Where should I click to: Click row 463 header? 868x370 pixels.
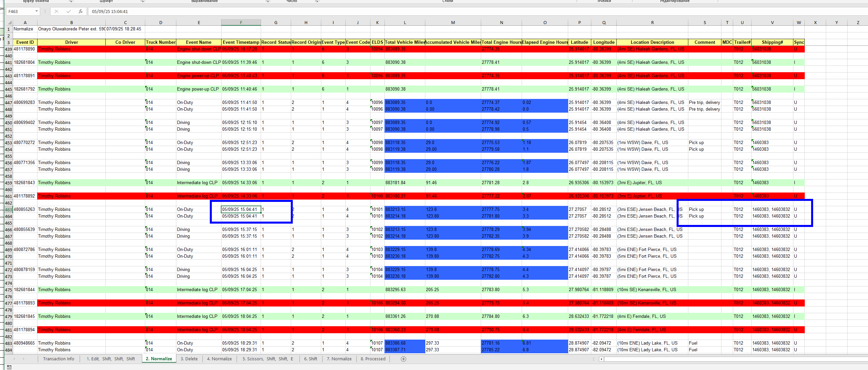[x=8, y=210]
